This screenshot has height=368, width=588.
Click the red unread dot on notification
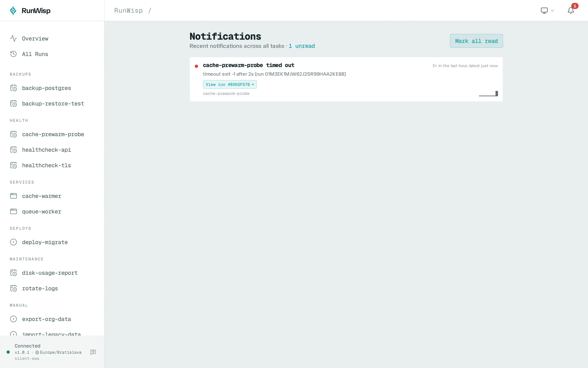tap(196, 66)
